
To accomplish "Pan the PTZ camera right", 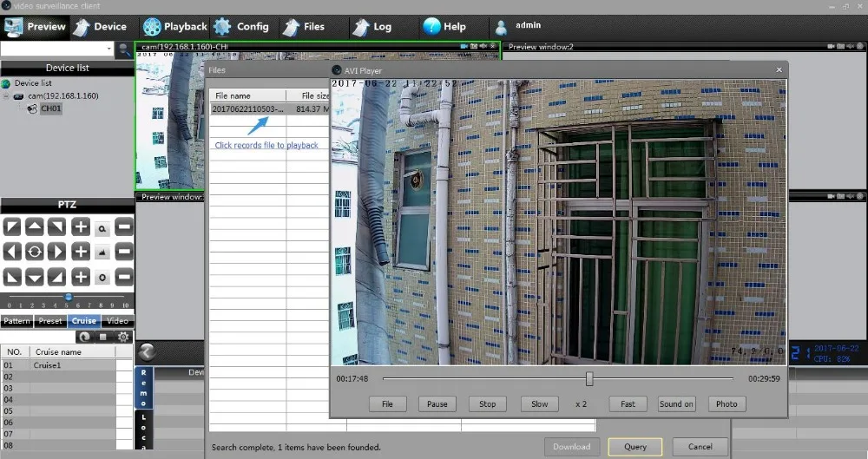I will (56, 252).
